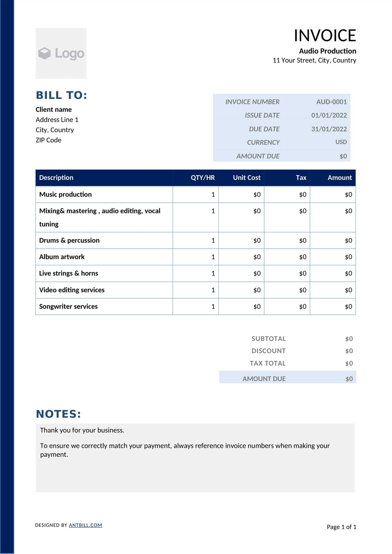This screenshot has height=554, width=392.
Task: Select the INVOICE title text
Action: tap(325, 36)
